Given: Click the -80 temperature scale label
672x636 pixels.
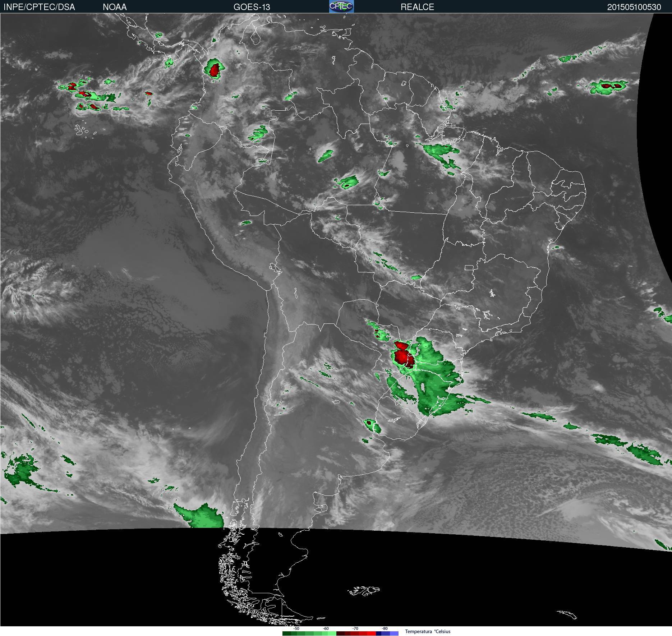Looking at the screenshot, I should pos(385,628).
